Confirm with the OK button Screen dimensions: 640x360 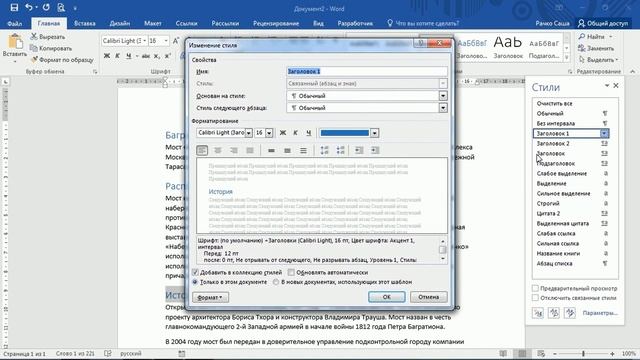click(387, 297)
